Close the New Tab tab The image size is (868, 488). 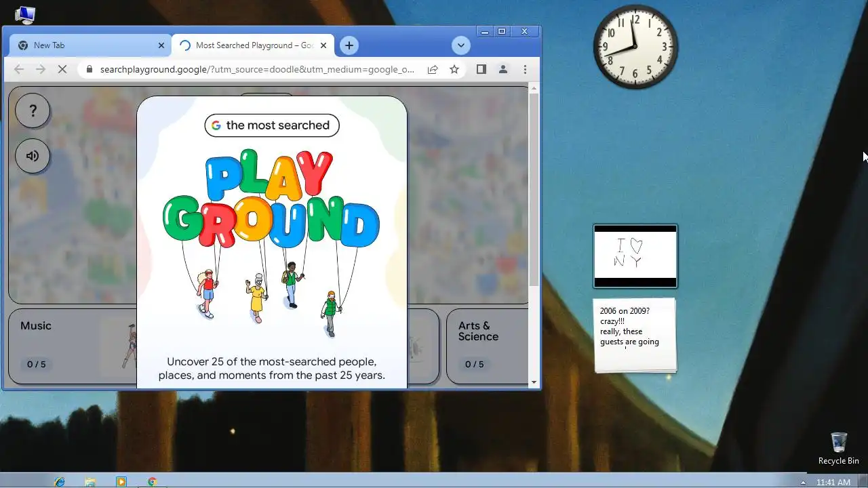161,45
